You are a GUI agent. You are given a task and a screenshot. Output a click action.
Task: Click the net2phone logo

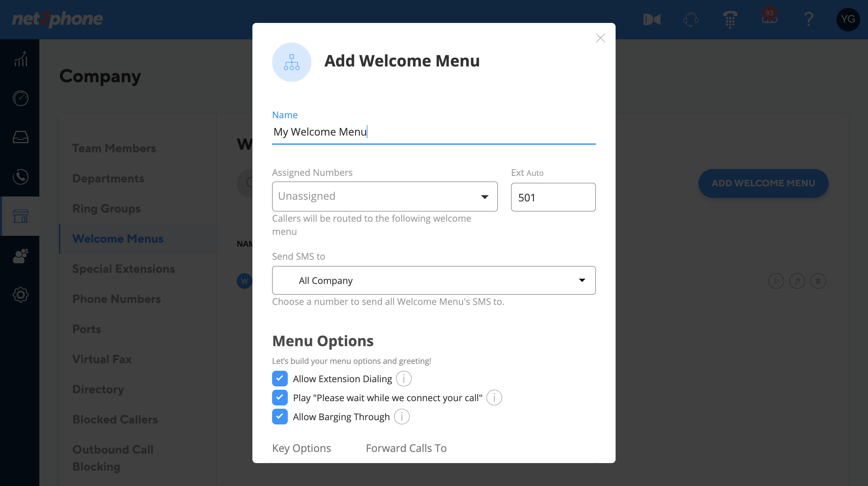57,19
